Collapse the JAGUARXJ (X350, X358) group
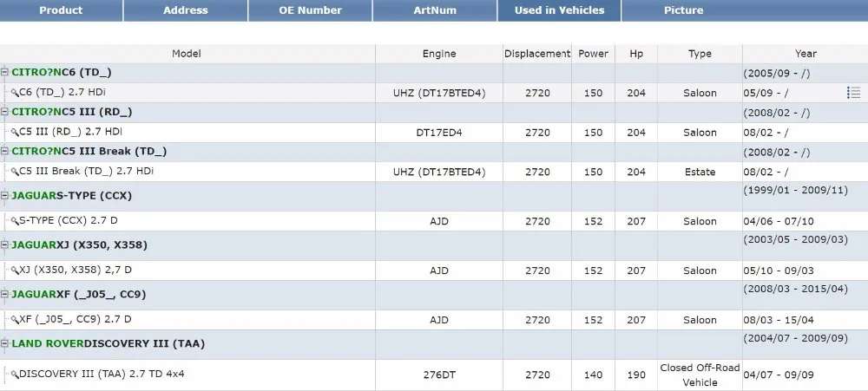The width and height of the screenshot is (868, 391). click(5, 245)
